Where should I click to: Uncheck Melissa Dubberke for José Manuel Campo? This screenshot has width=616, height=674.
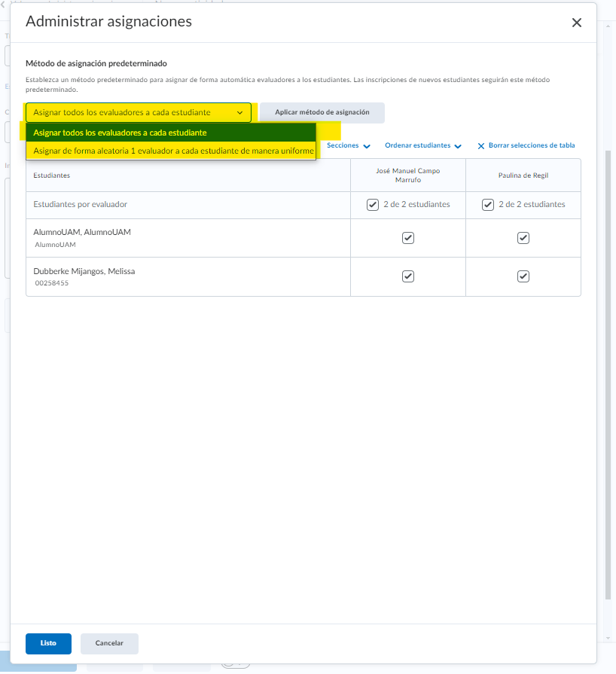pyautogui.click(x=408, y=276)
